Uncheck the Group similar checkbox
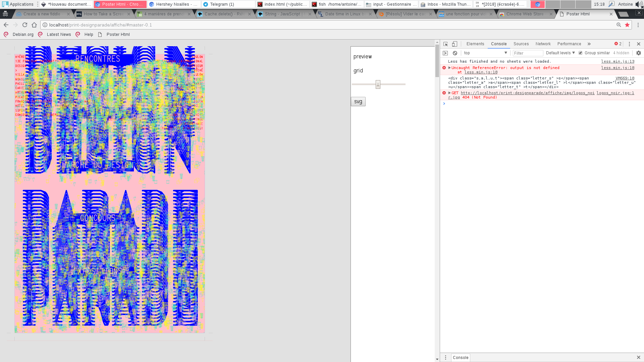This screenshot has width=644, height=362. click(x=581, y=53)
